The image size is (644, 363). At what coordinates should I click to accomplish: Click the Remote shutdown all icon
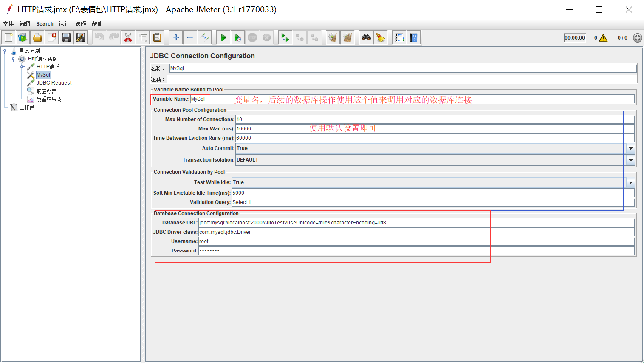tap(314, 37)
